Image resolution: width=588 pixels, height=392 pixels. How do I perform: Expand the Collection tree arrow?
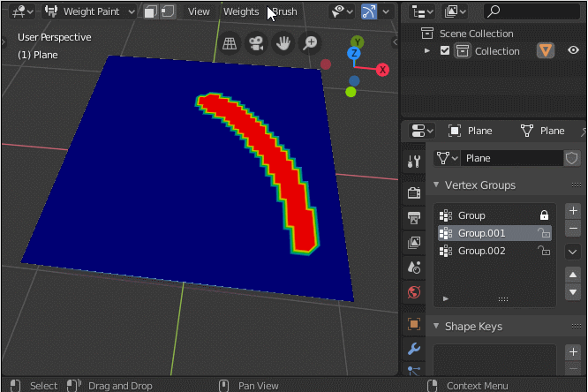point(426,50)
